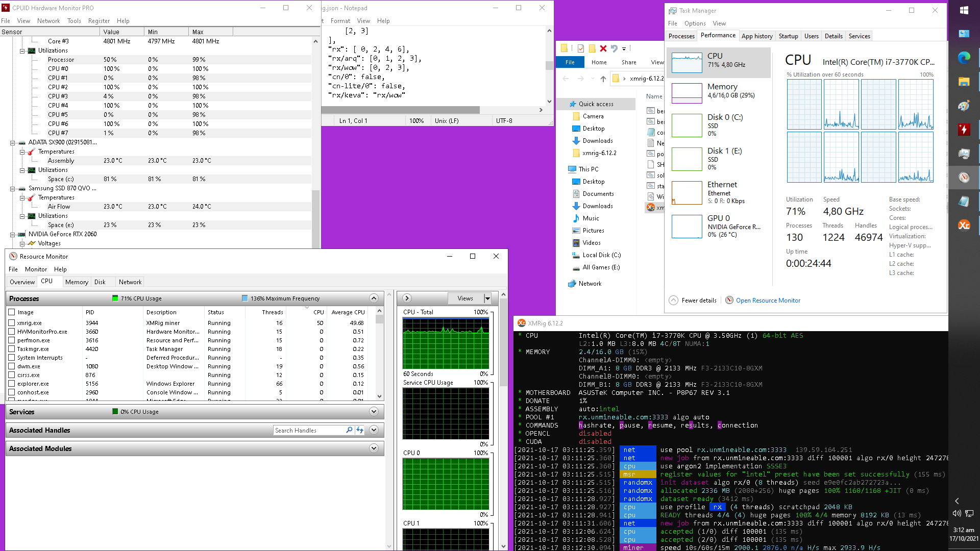Click the Fewer details button in Task Manager
This screenshot has width=980, height=551.
692,300
